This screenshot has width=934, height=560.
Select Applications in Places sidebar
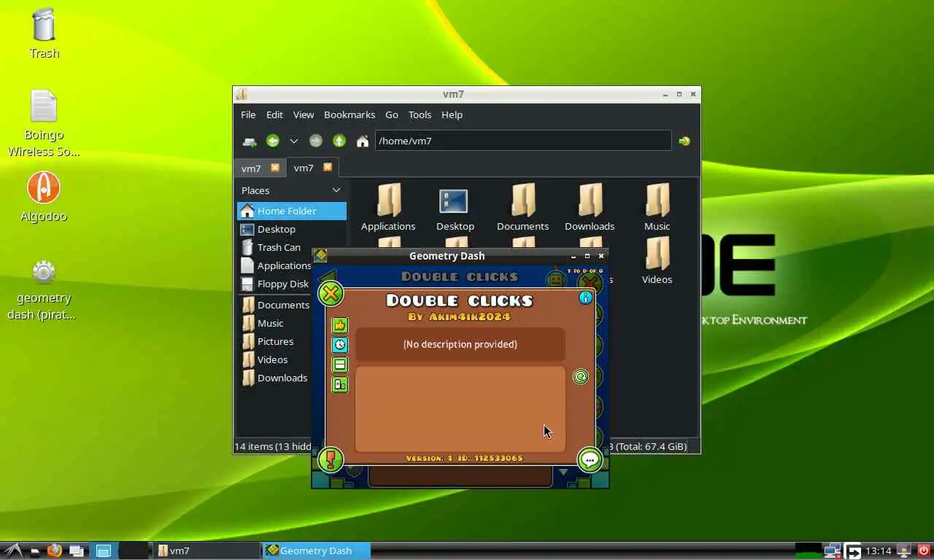(x=276, y=265)
